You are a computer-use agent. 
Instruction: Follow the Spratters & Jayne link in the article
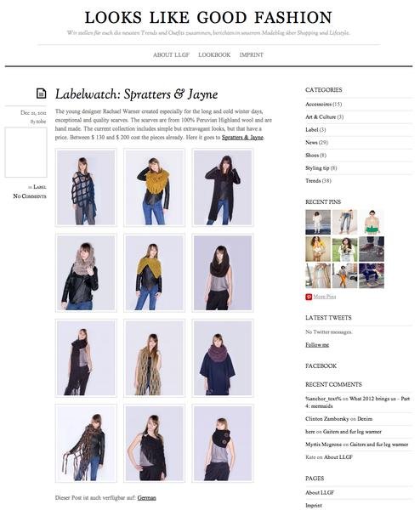click(242, 137)
